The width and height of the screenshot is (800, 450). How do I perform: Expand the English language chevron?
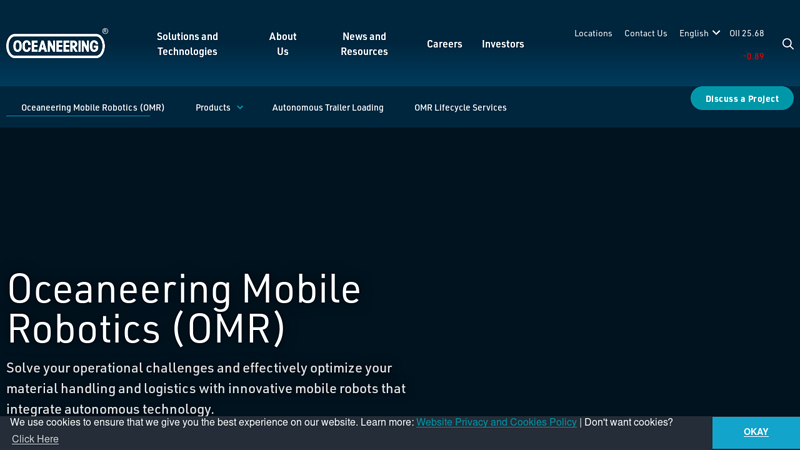(x=716, y=33)
